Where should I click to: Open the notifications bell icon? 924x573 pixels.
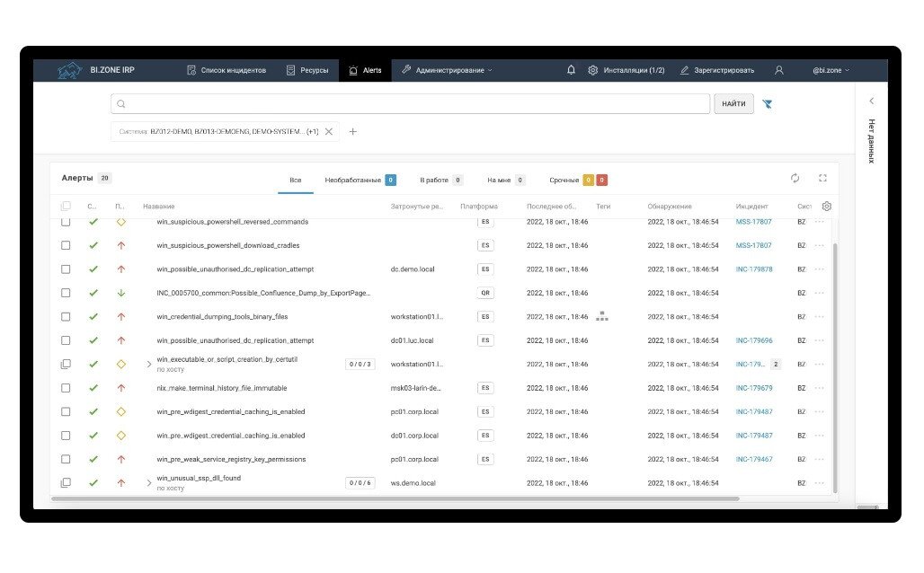(571, 70)
